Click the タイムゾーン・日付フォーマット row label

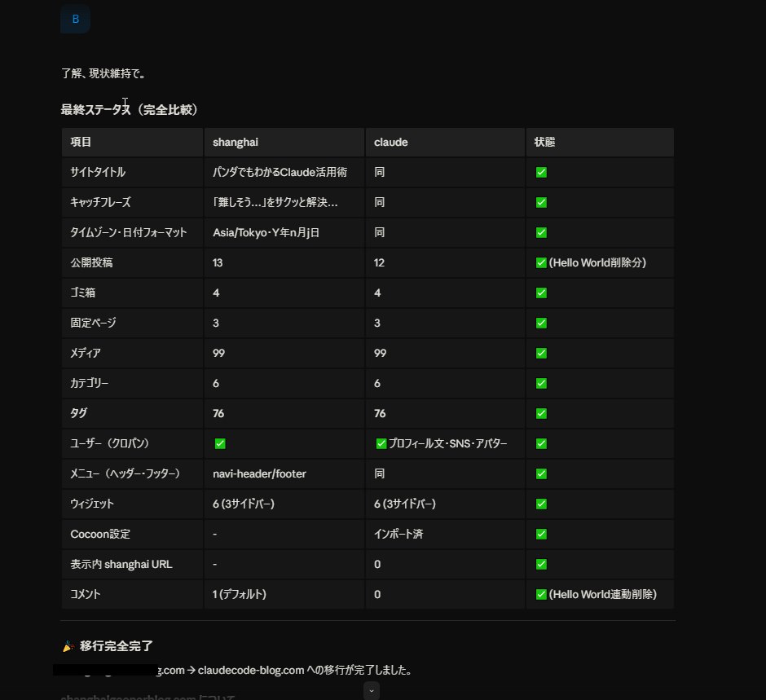129,232
